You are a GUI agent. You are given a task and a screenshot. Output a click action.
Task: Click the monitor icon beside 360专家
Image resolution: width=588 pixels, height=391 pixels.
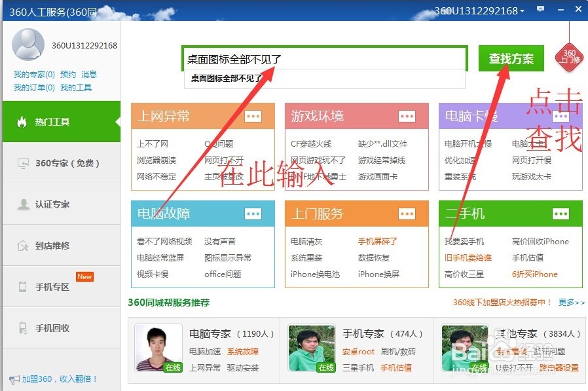[23, 164]
